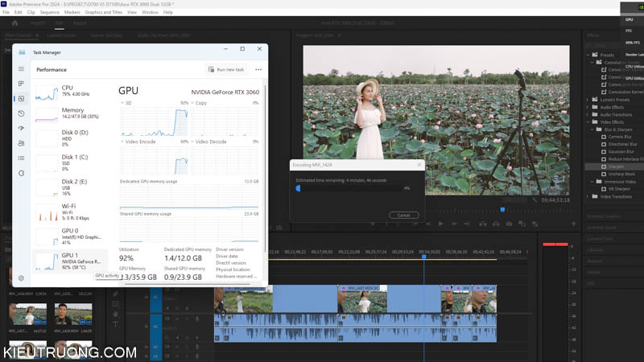Open Startup apps page in Task Manager
Screen dimensions: 644x362
(x=22, y=128)
